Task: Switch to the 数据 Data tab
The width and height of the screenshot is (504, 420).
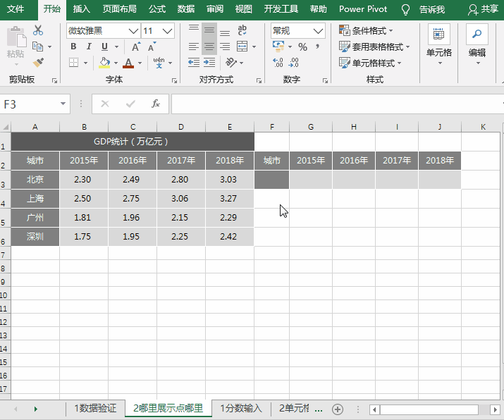Action: [186, 9]
